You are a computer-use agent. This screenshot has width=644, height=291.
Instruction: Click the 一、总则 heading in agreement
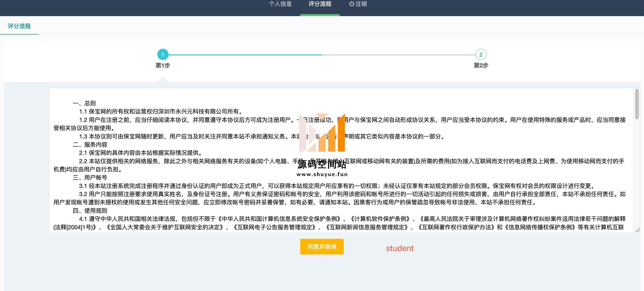pyautogui.click(x=84, y=103)
